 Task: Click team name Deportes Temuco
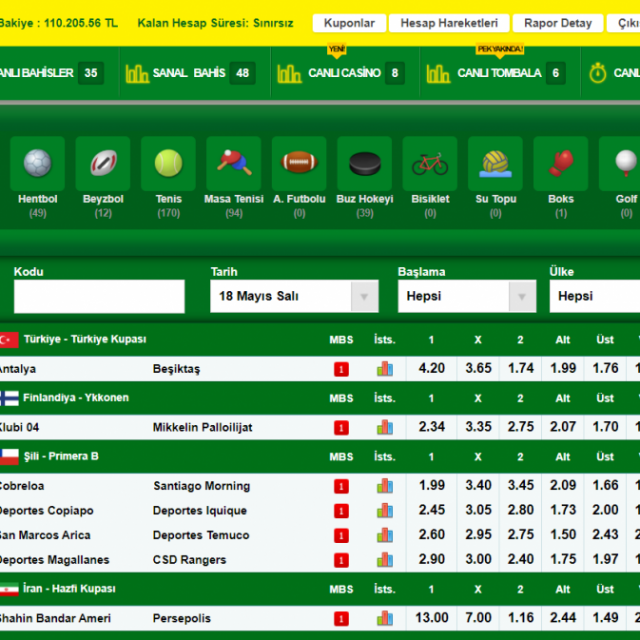(x=201, y=536)
